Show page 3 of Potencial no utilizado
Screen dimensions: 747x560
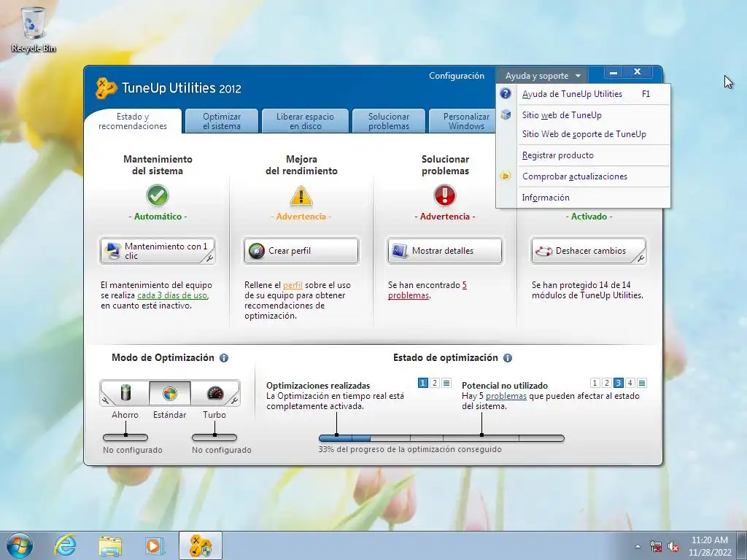pyautogui.click(x=619, y=383)
